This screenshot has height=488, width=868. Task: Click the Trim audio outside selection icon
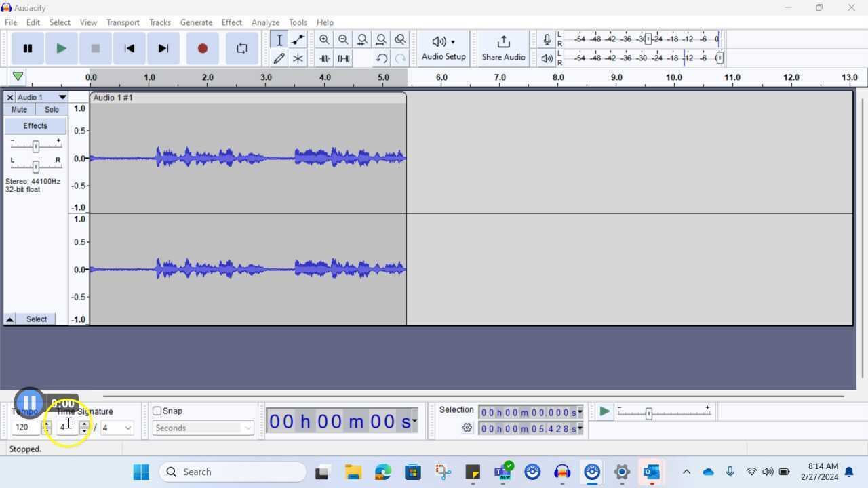(x=325, y=58)
